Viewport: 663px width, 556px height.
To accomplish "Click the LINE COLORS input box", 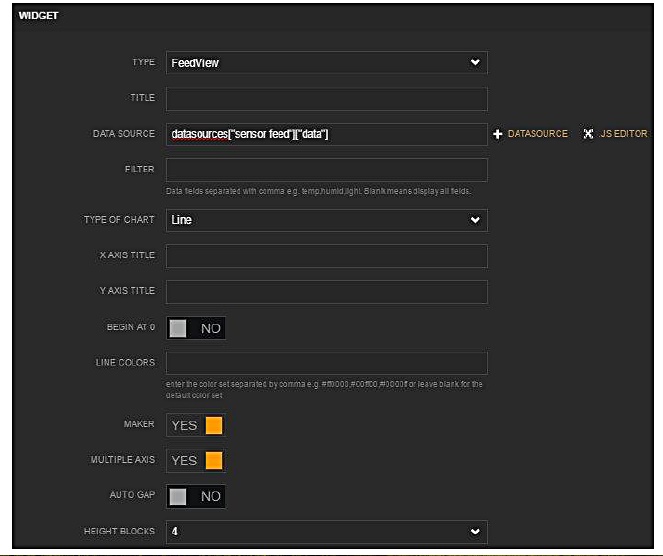I will [x=326, y=363].
